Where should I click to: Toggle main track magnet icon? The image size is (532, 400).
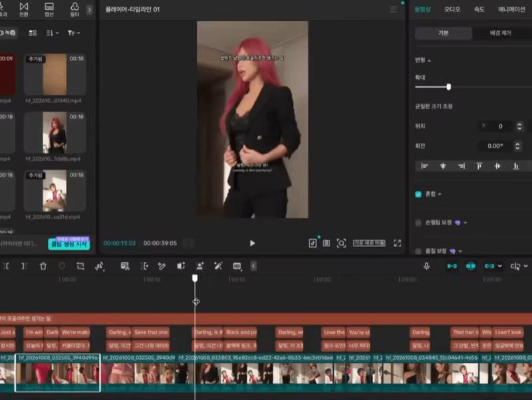pos(452,266)
